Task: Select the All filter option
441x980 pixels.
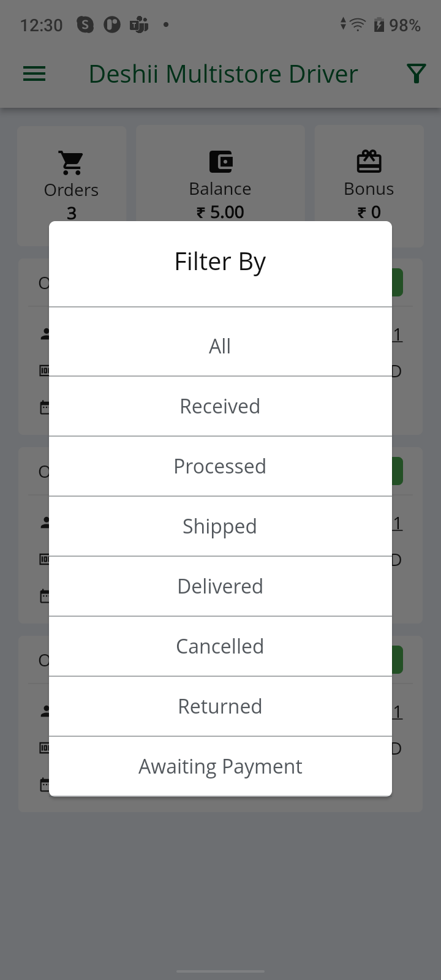Action: [x=220, y=346]
